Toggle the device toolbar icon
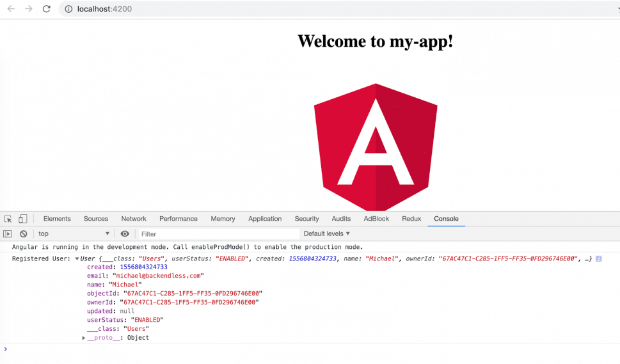This screenshot has width=620, height=364. [x=23, y=219]
